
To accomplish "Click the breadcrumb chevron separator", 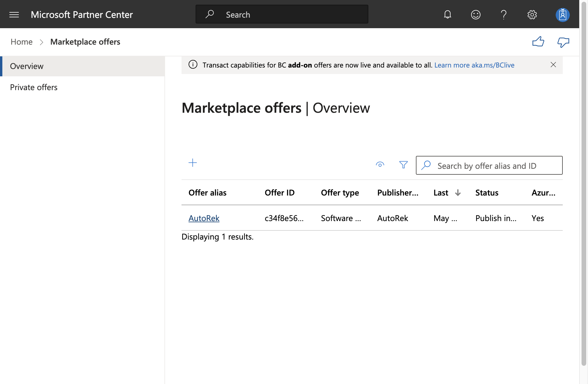I will pyautogui.click(x=41, y=42).
